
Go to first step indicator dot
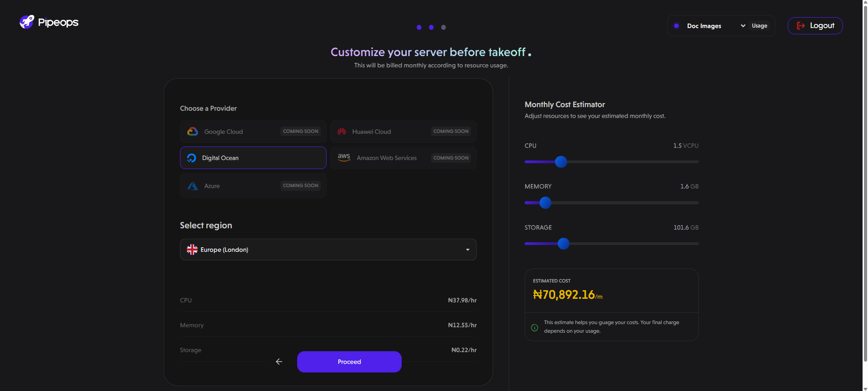(419, 27)
